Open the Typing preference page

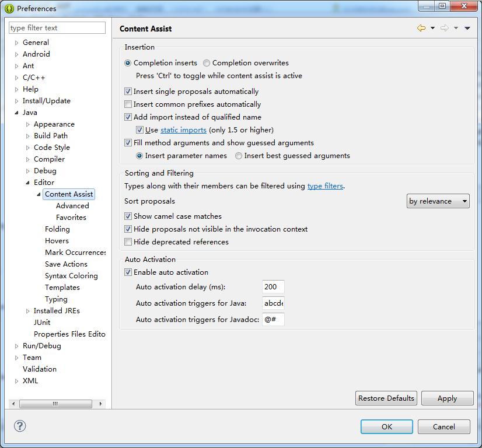56,299
